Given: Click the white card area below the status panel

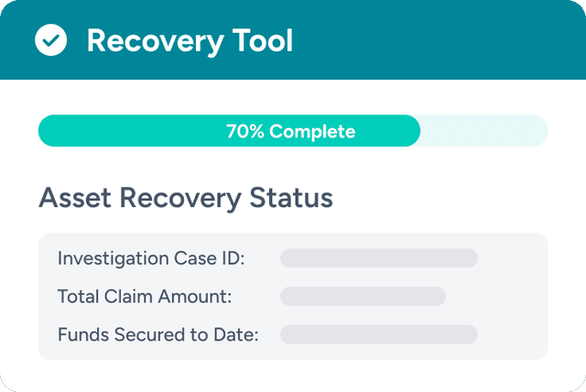Looking at the screenshot, I should pyautogui.click(x=293, y=376).
